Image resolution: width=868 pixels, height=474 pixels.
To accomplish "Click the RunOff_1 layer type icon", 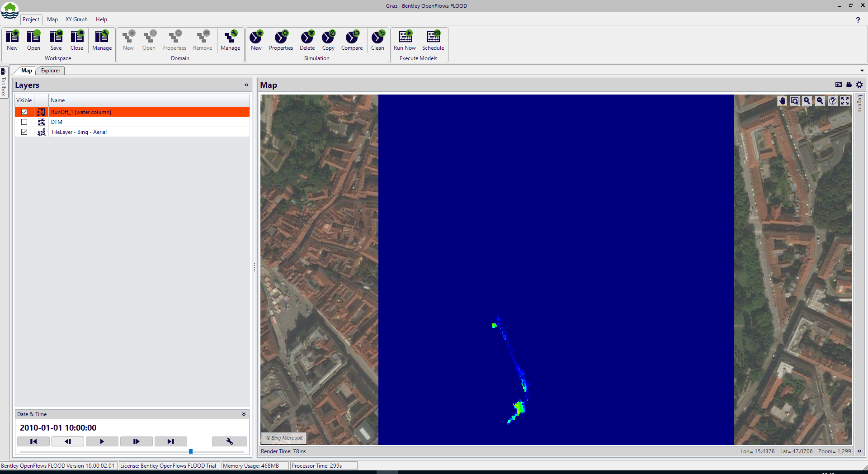I will (x=42, y=112).
